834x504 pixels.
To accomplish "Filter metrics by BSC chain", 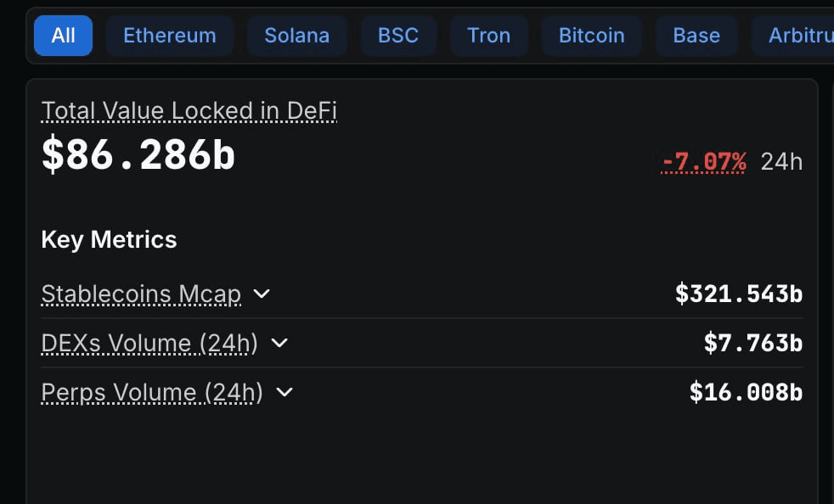I will tap(398, 36).
